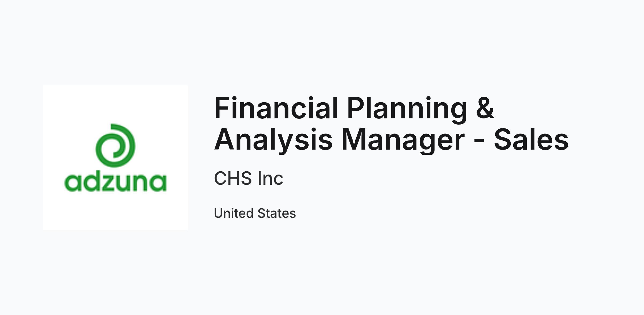
Task: Click "Inc" in the company line
Action: (x=270, y=178)
